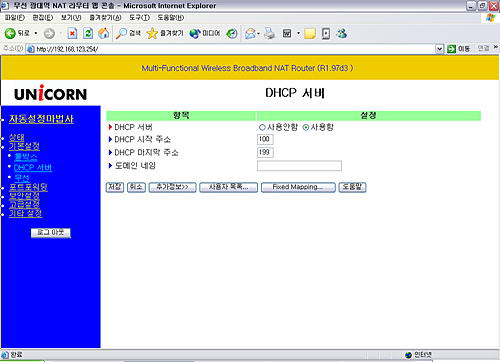Screen dimensions: 500x362
Task: Click the domain name input field
Action: 299,166
